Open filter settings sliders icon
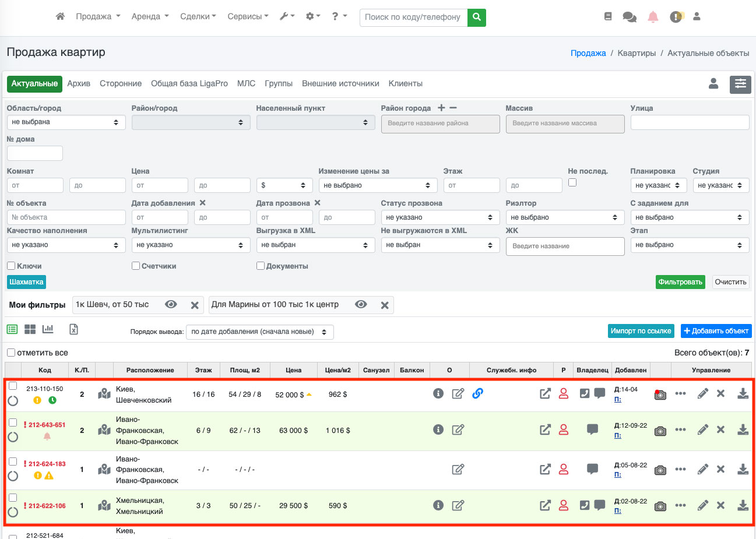 tap(740, 84)
